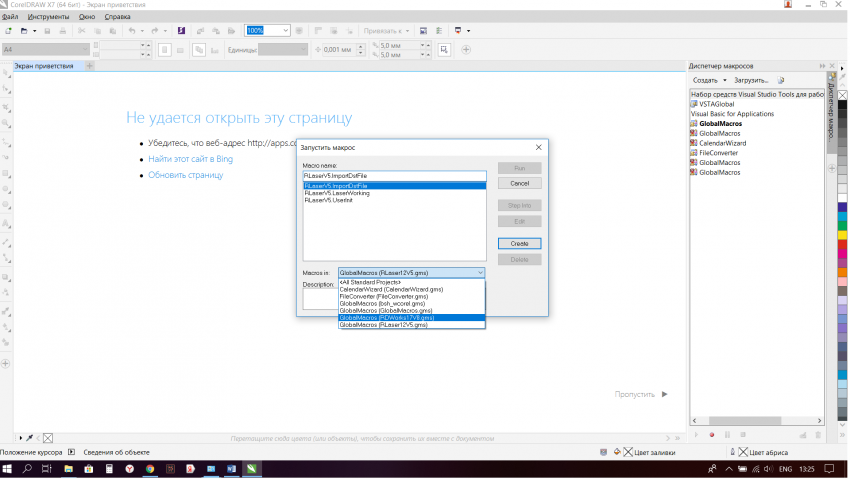850x479 pixels.
Task: Click 'Найти этот сайт в Bing' link
Action: tap(190, 159)
